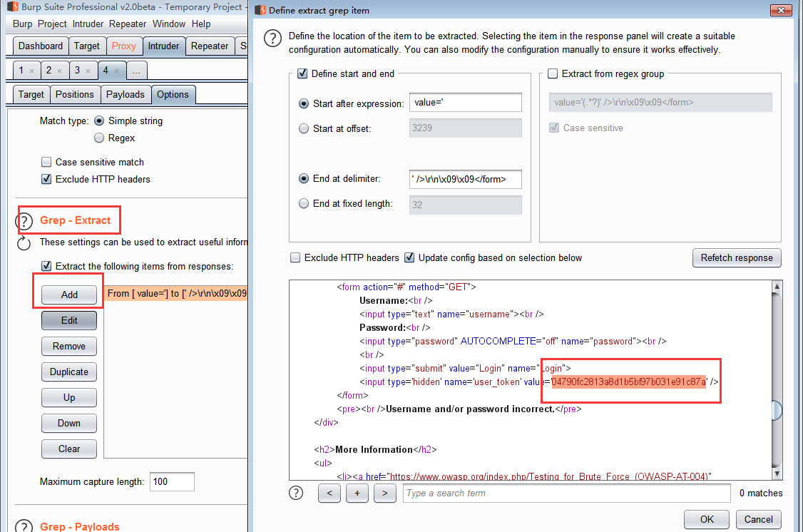Open the Intruder menu
Viewport: 803px width, 532px height.
click(88, 24)
